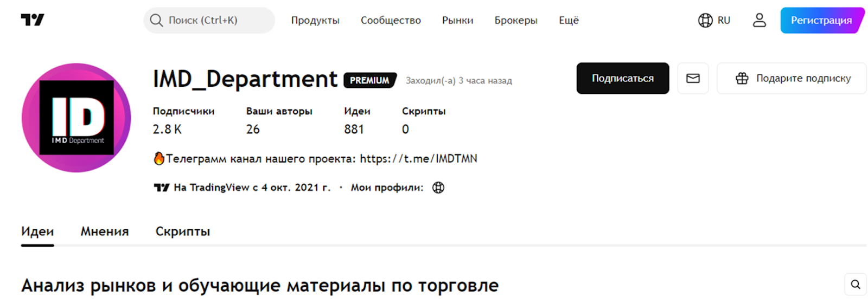The width and height of the screenshot is (868, 303).
Task: Click the gift icon in Подарите подписку
Action: point(742,79)
